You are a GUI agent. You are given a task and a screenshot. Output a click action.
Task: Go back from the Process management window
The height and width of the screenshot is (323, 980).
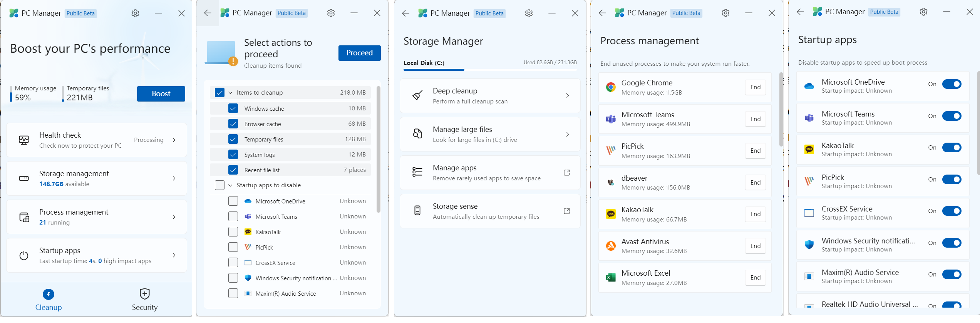coord(602,13)
